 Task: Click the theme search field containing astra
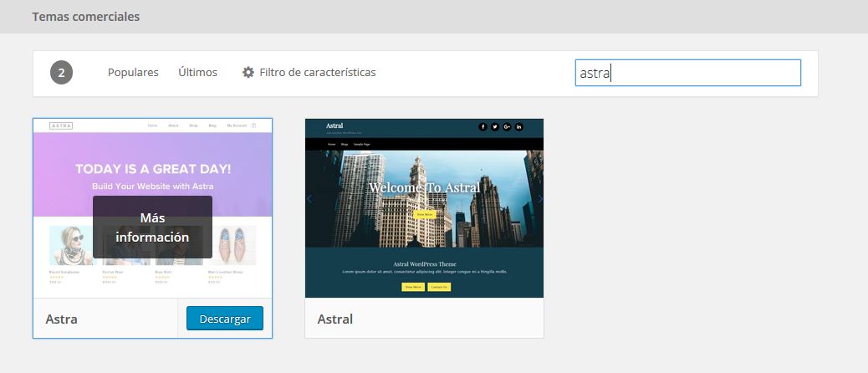(x=688, y=73)
